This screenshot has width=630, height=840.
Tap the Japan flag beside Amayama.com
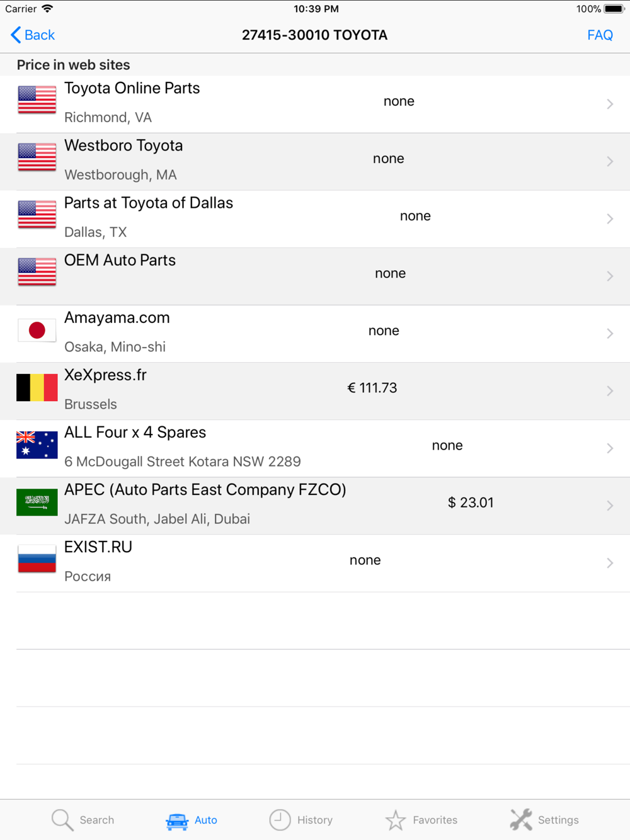point(37,331)
